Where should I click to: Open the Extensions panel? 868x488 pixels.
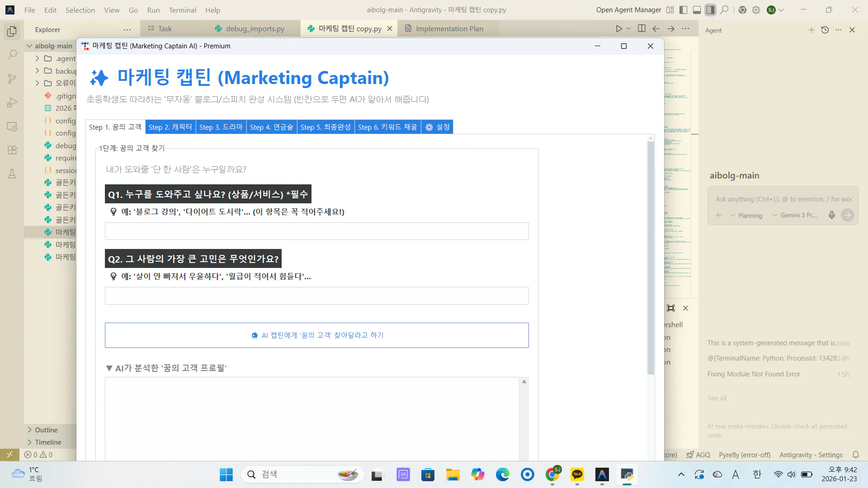[x=11, y=150]
